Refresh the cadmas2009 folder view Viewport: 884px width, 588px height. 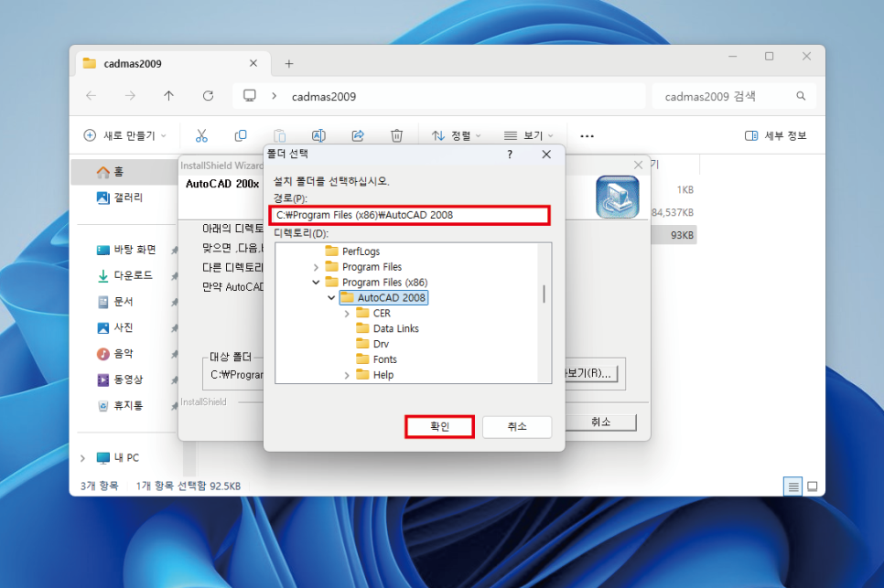click(208, 96)
